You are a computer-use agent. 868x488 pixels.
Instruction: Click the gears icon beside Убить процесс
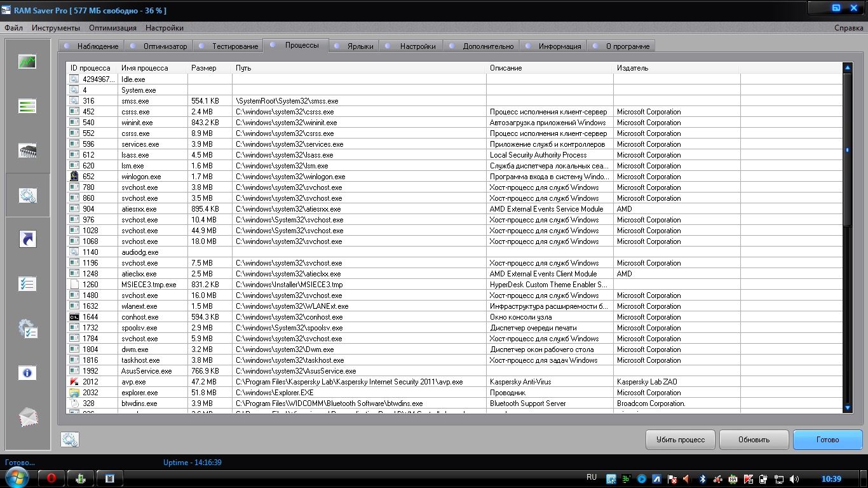click(x=70, y=439)
